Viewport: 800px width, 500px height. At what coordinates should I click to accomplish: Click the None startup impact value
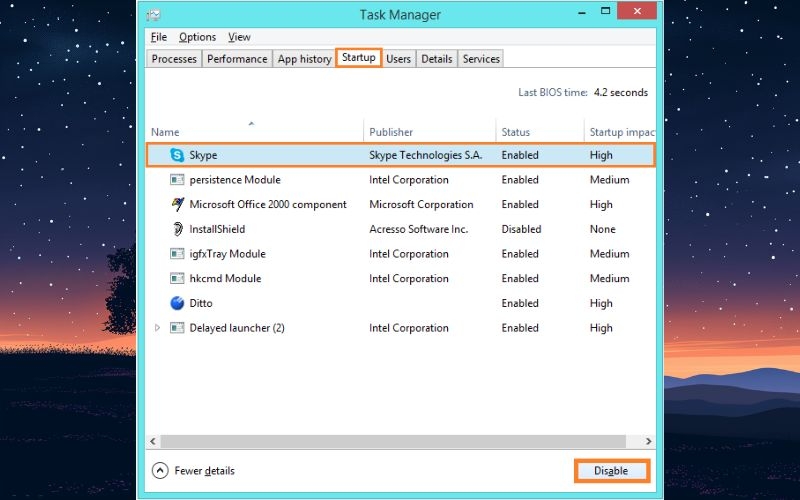click(603, 229)
